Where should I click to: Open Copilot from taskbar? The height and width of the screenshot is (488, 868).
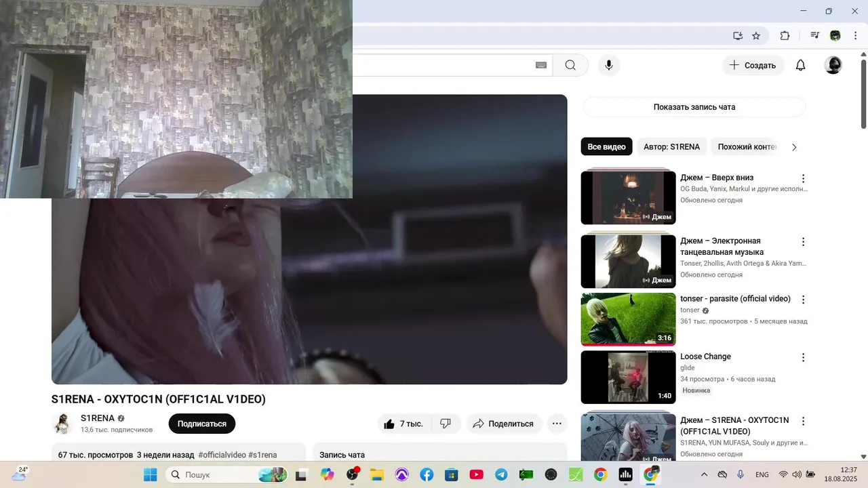tap(328, 474)
